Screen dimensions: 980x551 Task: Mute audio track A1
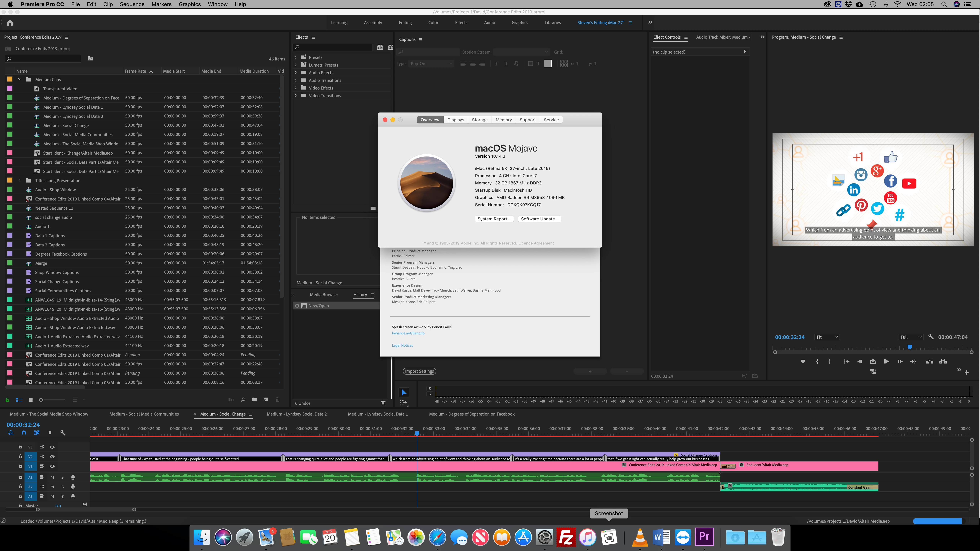(x=52, y=477)
